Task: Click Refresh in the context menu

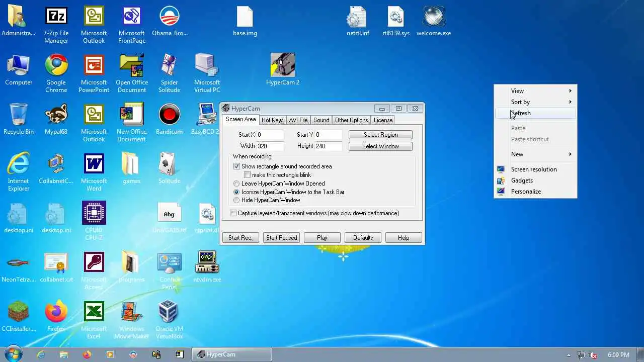Action: tap(535, 113)
